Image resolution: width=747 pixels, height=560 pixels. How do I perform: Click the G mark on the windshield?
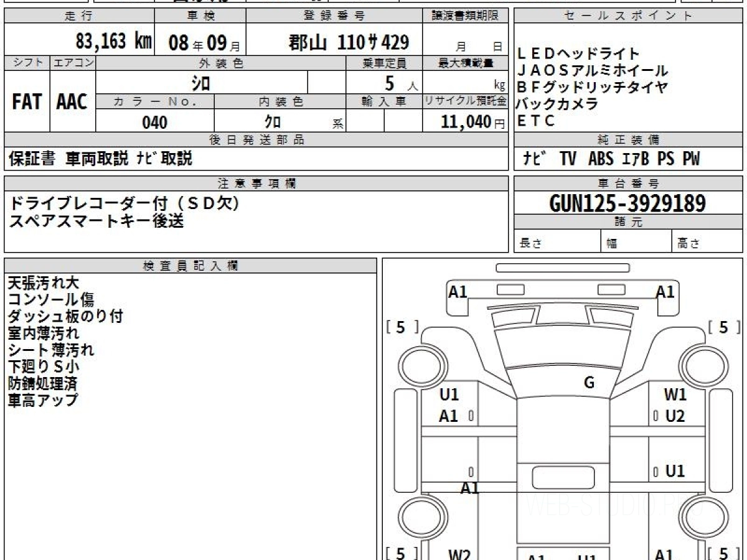point(589,383)
